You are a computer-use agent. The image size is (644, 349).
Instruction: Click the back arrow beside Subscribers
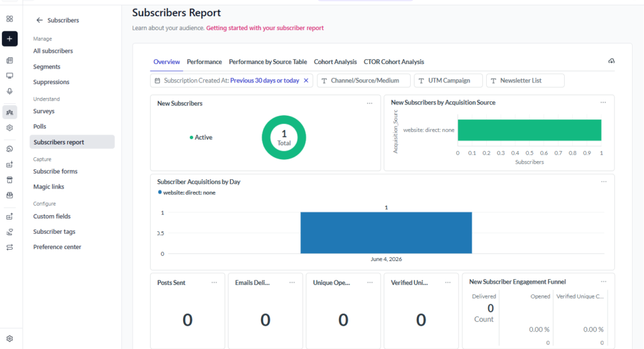40,20
